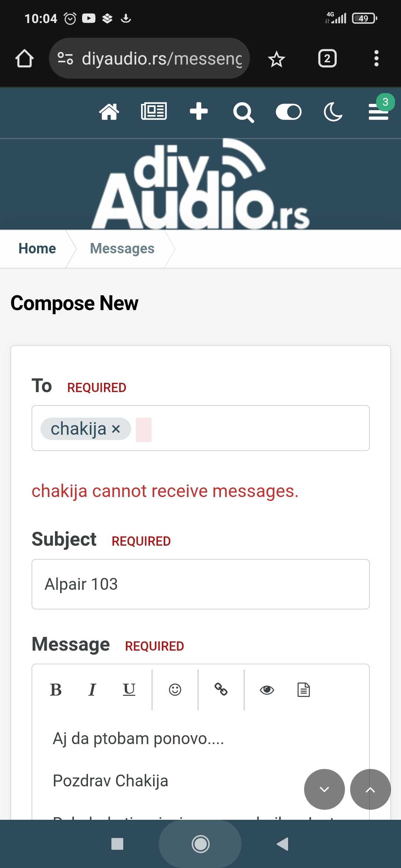Open the forum home icon
The image size is (401, 868).
pos(109,112)
